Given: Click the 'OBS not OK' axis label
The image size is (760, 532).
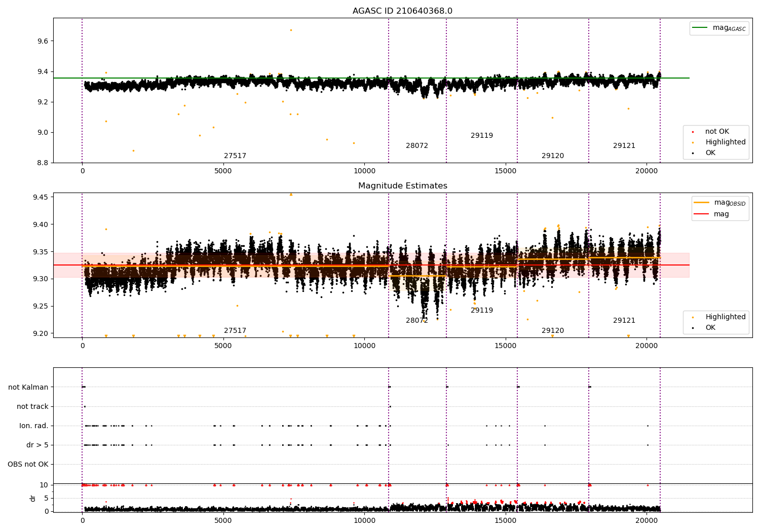Looking at the screenshot, I should (28, 465).
